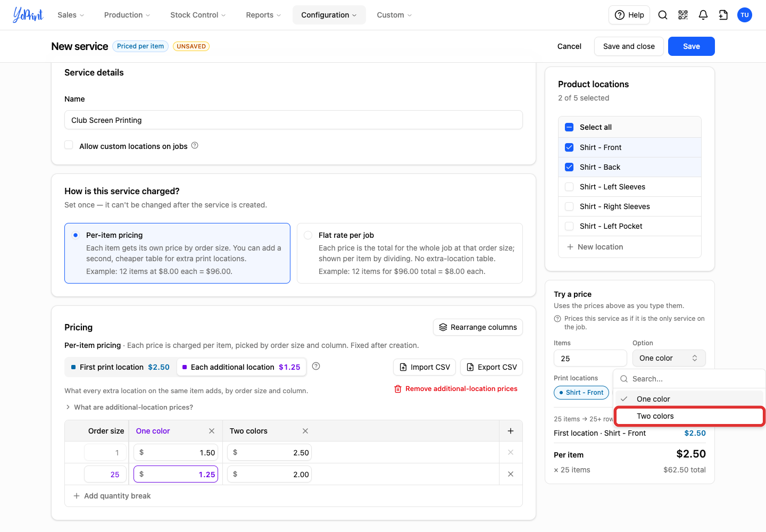Click Rearrange columns button
Image resolution: width=766 pixels, height=532 pixels.
click(x=478, y=327)
